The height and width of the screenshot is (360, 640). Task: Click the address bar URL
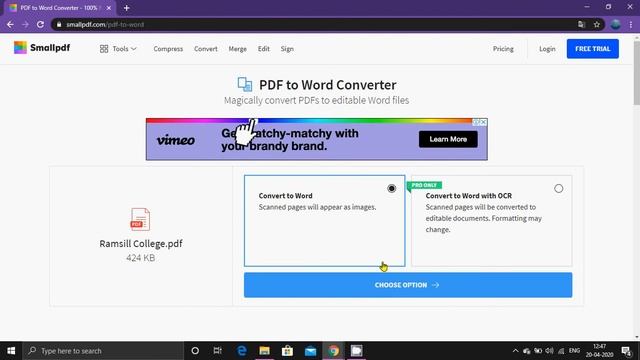click(105, 24)
